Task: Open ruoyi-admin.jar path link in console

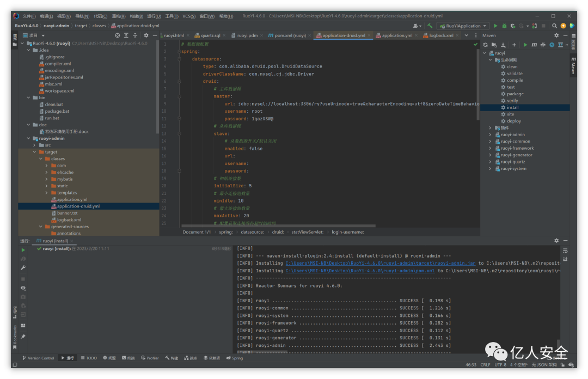Action: tap(380, 264)
